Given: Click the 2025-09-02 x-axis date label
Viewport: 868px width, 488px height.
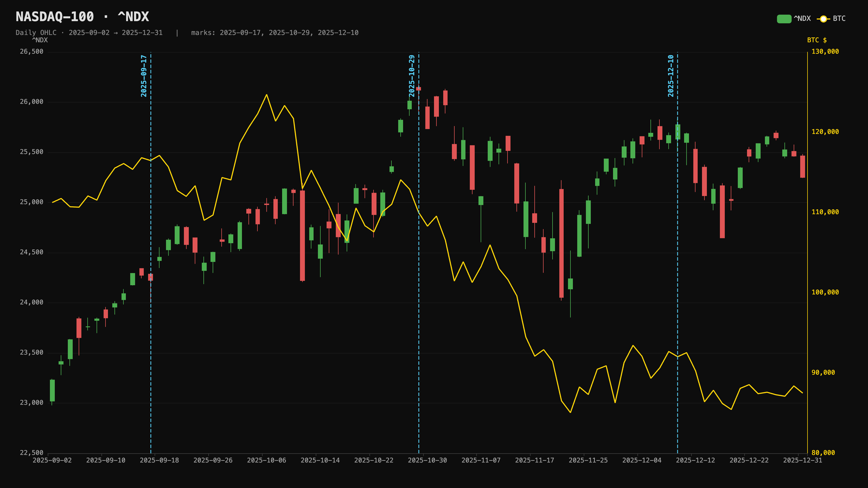Looking at the screenshot, I should [52, 460].
